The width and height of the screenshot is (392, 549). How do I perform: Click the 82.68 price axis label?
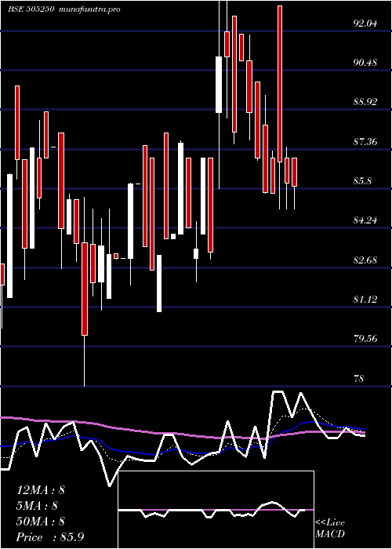[x=366, y=260]
